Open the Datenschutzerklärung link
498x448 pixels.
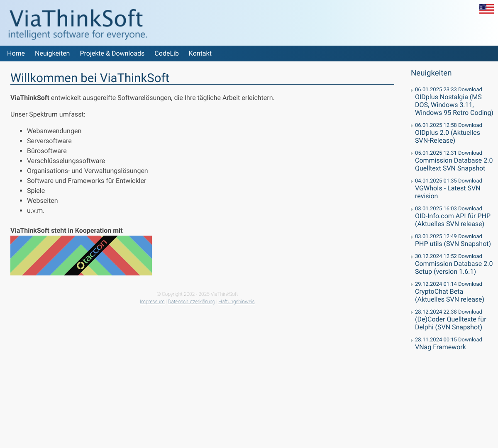[x=191, y=302]
